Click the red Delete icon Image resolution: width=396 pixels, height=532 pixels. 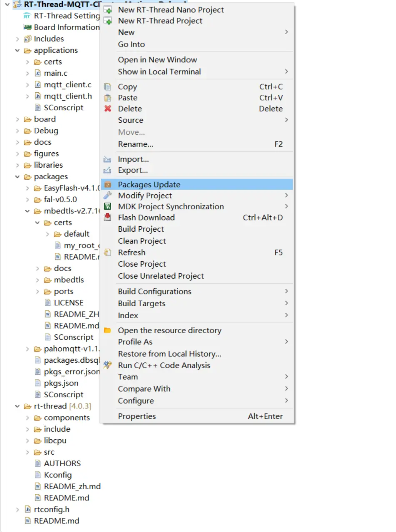[x=108, y=109]
